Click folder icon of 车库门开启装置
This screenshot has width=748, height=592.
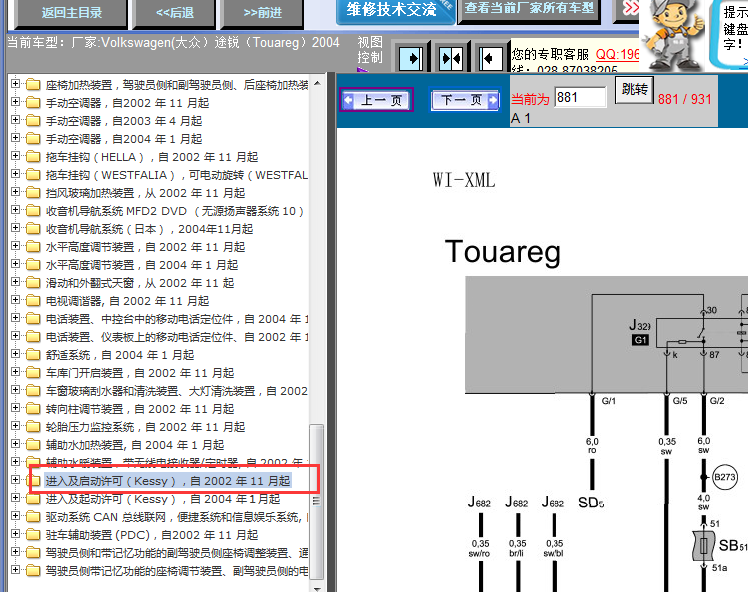pos(33,373)
